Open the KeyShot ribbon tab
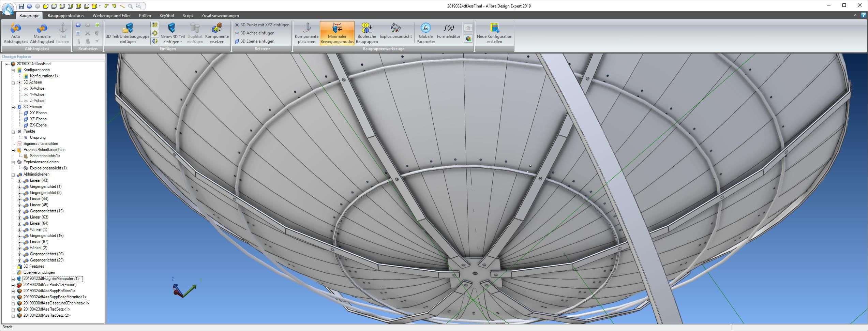The height and width of the screenshot is (331, 868). (x=167, y=16)
